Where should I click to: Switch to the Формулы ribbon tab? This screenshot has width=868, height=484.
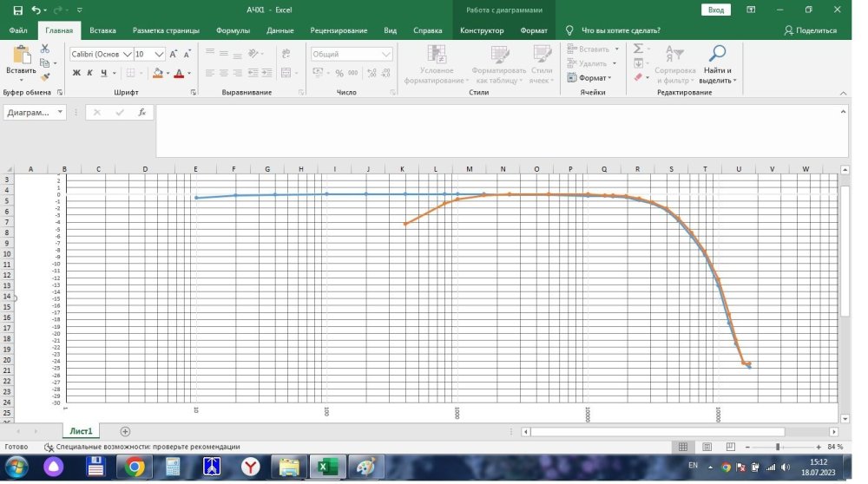(233, 30)
